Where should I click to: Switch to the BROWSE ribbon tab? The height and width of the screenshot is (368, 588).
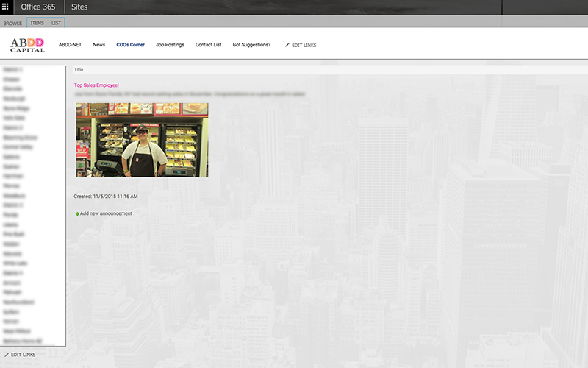coord(12,23)
